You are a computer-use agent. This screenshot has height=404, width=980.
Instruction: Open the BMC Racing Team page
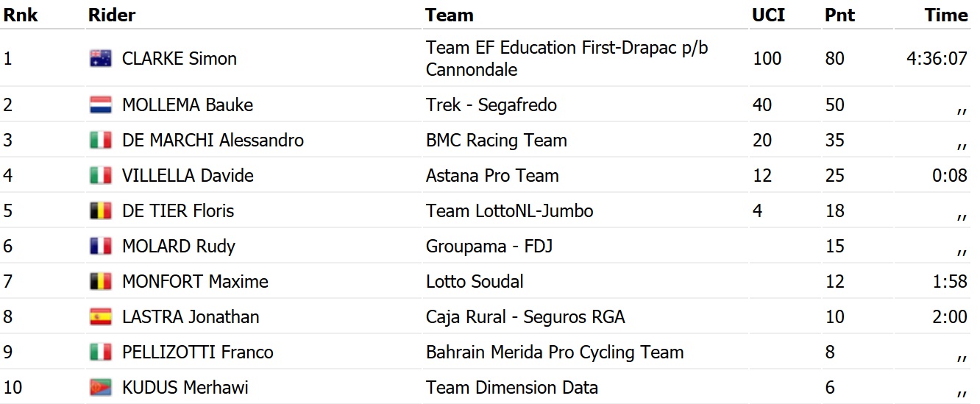[x=496, y=141]
